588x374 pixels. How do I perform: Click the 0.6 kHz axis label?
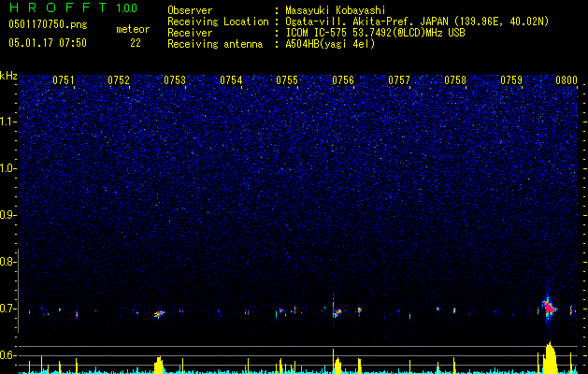coord(7,355)
